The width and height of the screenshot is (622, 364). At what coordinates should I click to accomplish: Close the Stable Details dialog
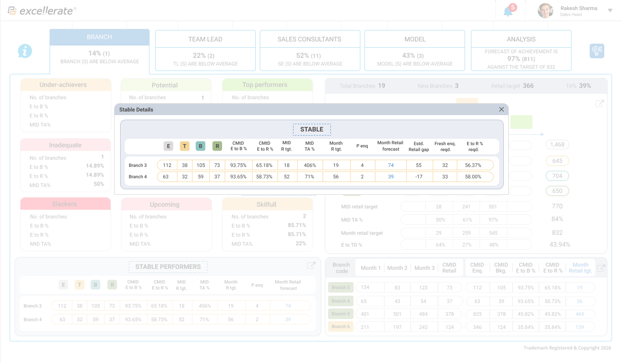[x=501, y=110]
